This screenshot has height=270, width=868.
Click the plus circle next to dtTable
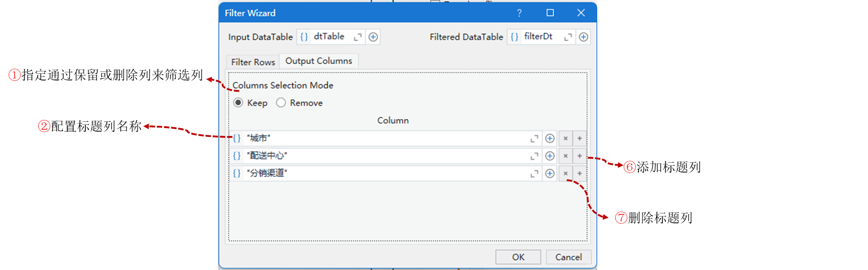tap(373, 37)
